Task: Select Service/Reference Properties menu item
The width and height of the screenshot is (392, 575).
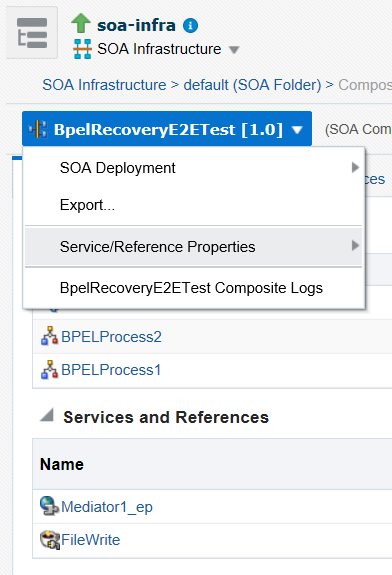Action: 194,246
